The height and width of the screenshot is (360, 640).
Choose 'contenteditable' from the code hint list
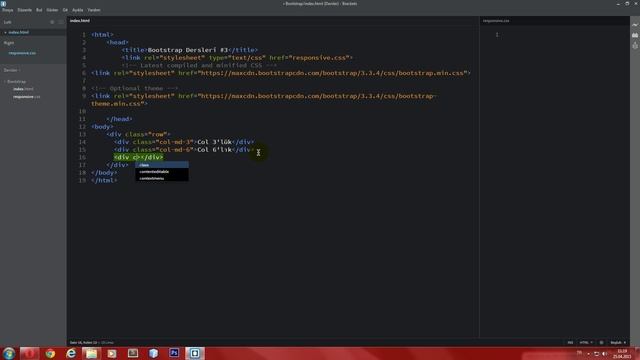tap(162, 171)
